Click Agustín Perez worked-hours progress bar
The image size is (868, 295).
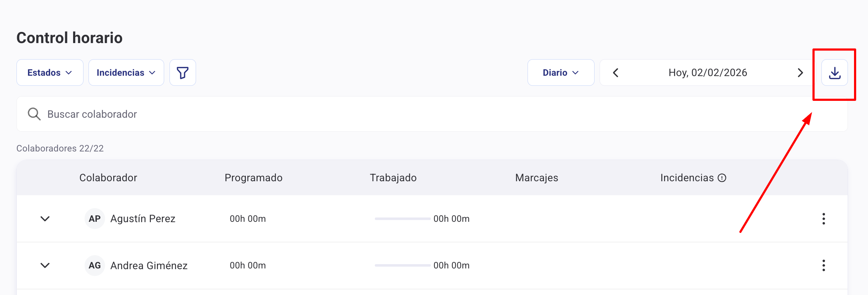click(x=402, y=219)
